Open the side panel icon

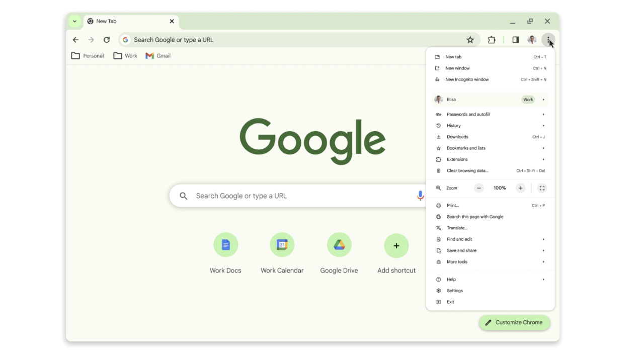[515, 40]
